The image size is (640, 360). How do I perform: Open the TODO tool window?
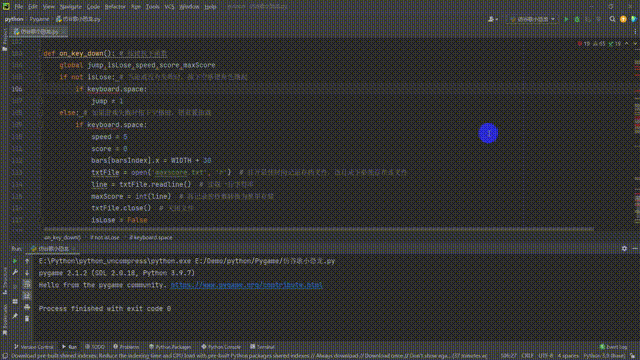tap(95, 347)
